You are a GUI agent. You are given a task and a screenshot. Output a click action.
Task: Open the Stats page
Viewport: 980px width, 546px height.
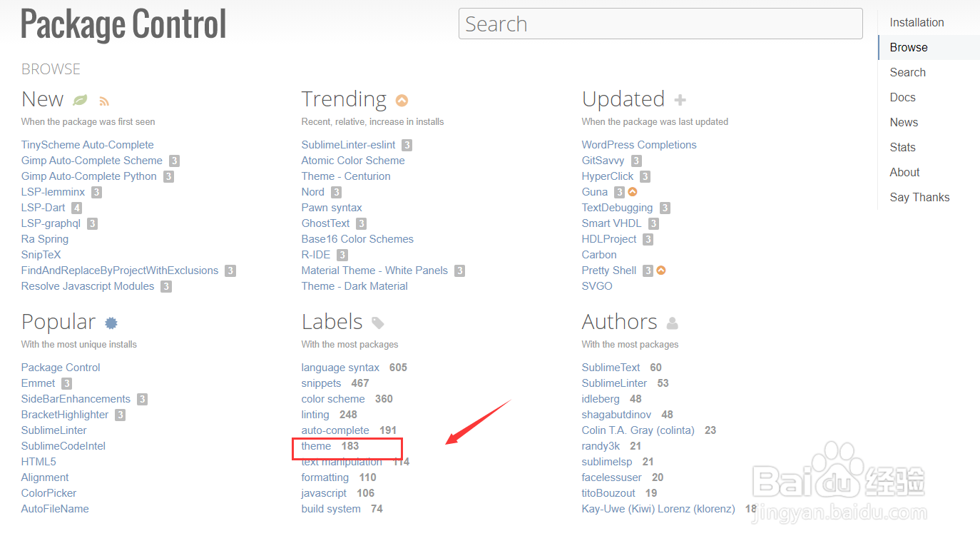(x=902, y=148)
